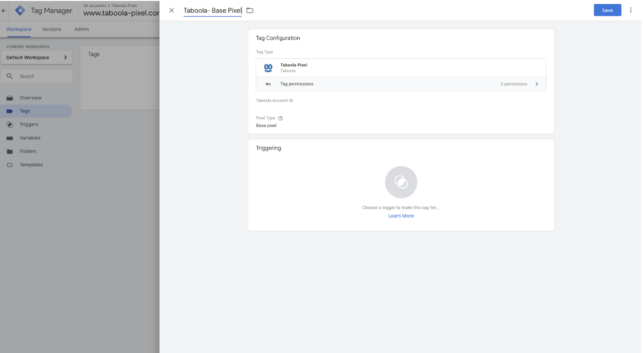Click the 3 permissions text
Screen dimensions: 644x353
[x=514, y=84]
